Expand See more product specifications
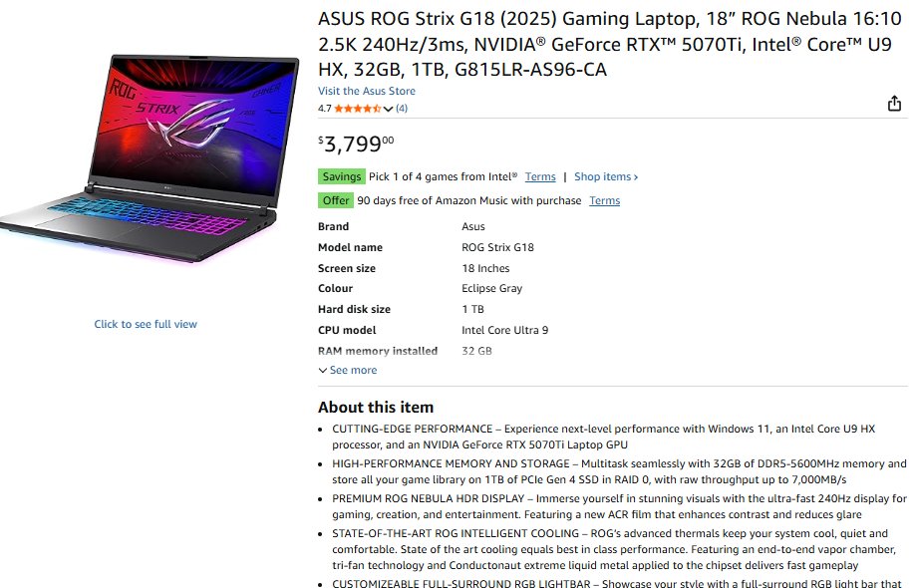Screen dimensions: 916x588 348,370
